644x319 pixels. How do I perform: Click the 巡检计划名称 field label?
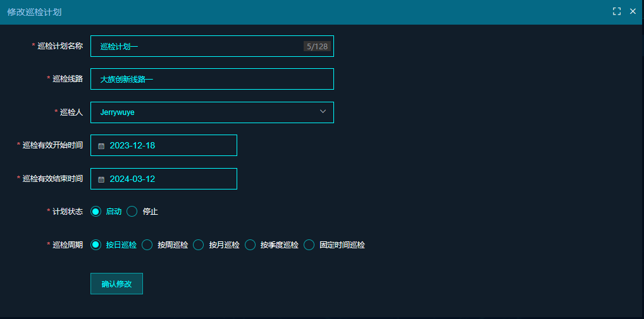[x=60, y=46]
